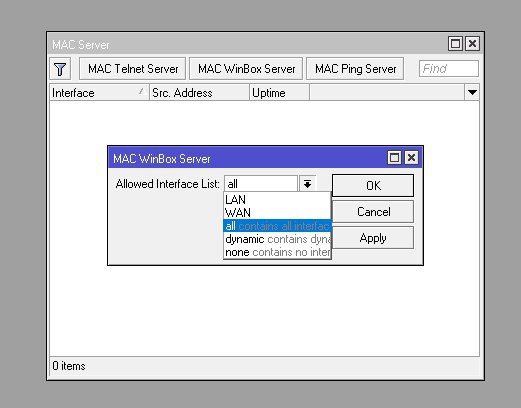Image resolution: width=521 pixels, height=408 pixels.
Task: Maximize the MAC Server window
Action: pos(455,44)
